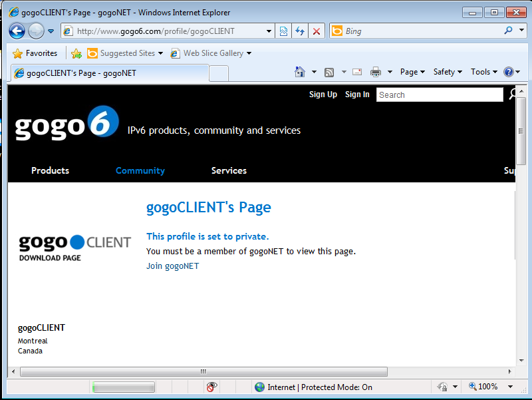Open Suggested Sites dropdown

[125, 53]
